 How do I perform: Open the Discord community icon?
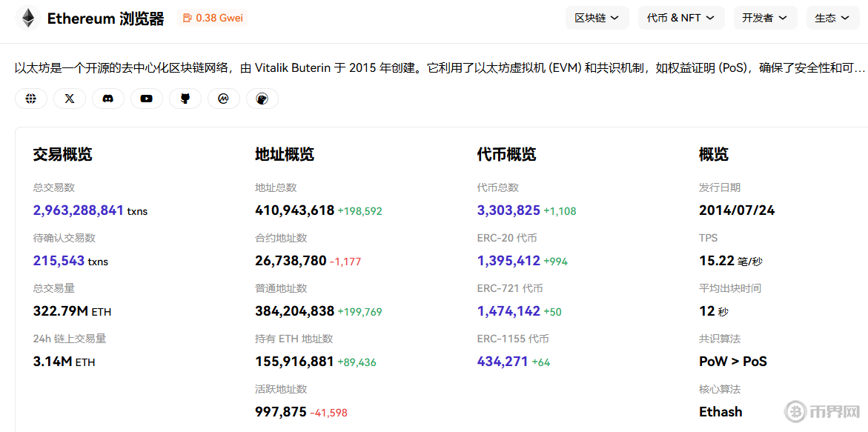[108, 99]
